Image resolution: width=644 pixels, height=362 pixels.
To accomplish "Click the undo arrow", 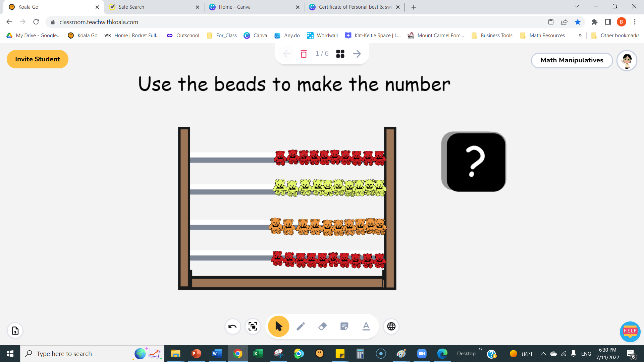I will pos(232,326).
